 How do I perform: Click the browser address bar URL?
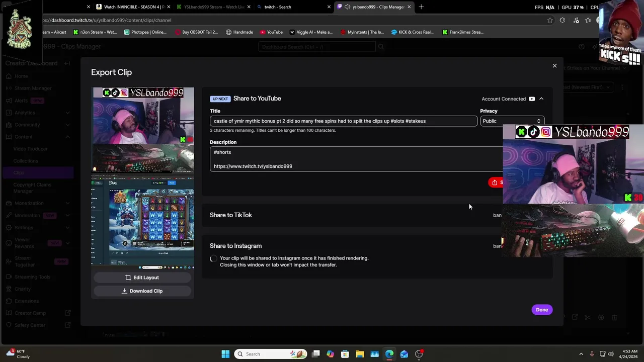[108, 20]
